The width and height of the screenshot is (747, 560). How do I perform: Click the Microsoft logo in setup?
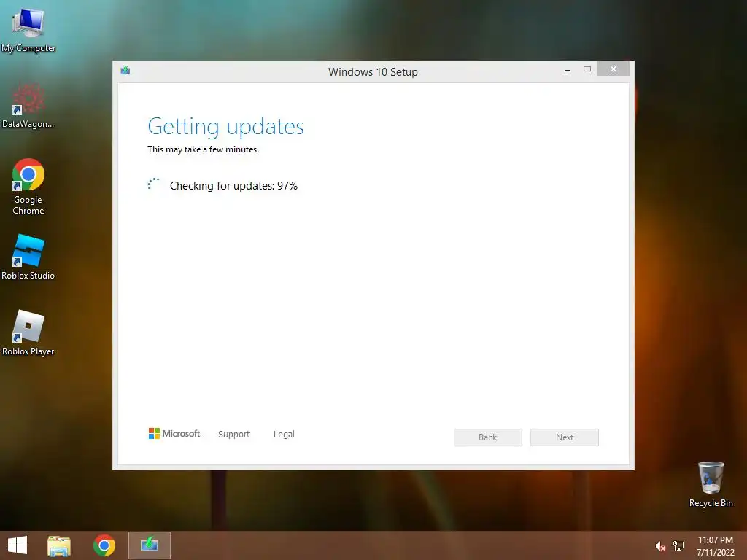(x=174, y=433)
